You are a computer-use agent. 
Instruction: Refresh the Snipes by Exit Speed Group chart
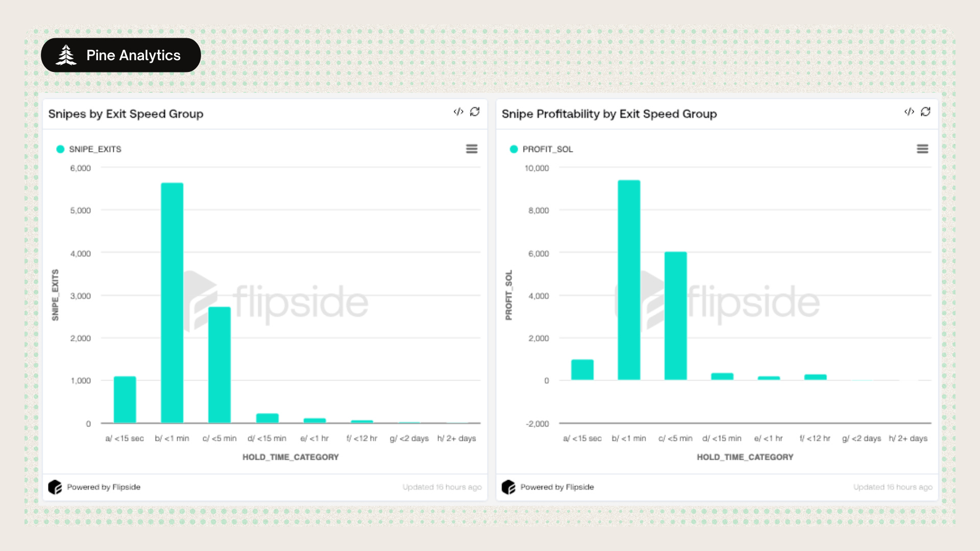tap(475, 112)
